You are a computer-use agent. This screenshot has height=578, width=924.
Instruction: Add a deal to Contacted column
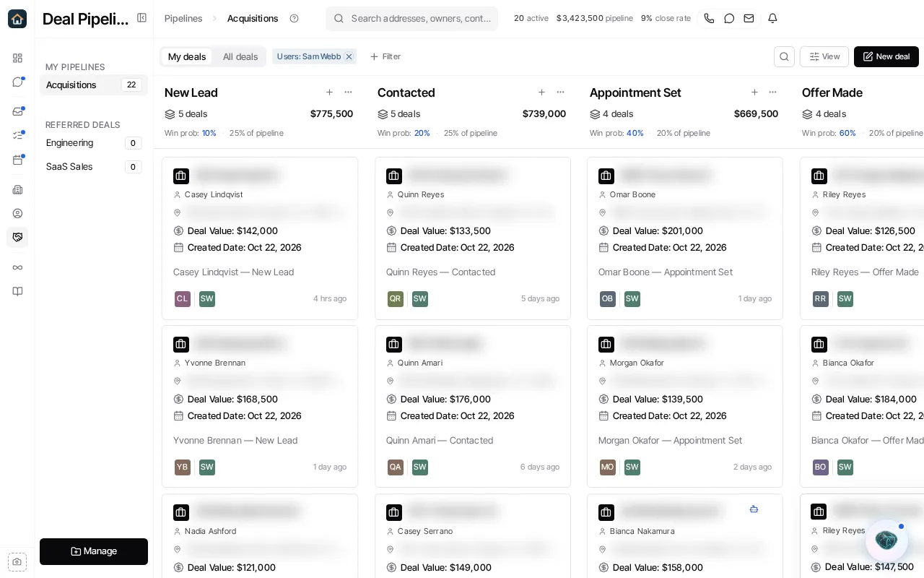541,92
